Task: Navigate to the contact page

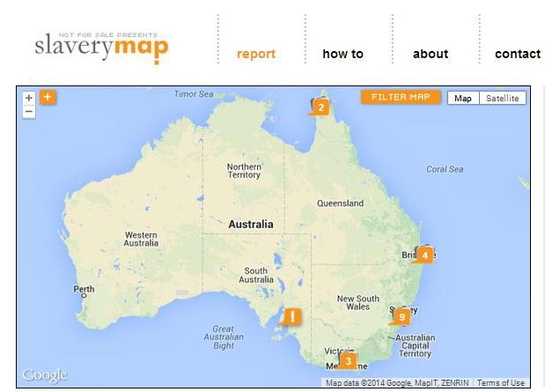Action: click(518, 54)
